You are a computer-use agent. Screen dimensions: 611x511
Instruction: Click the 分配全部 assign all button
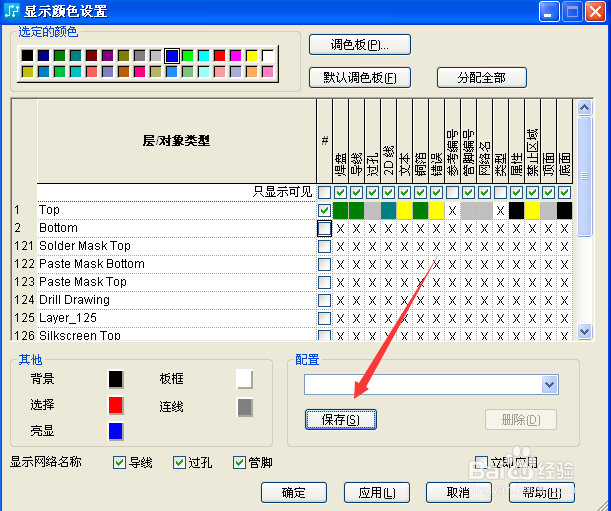(x=481, y=78)
